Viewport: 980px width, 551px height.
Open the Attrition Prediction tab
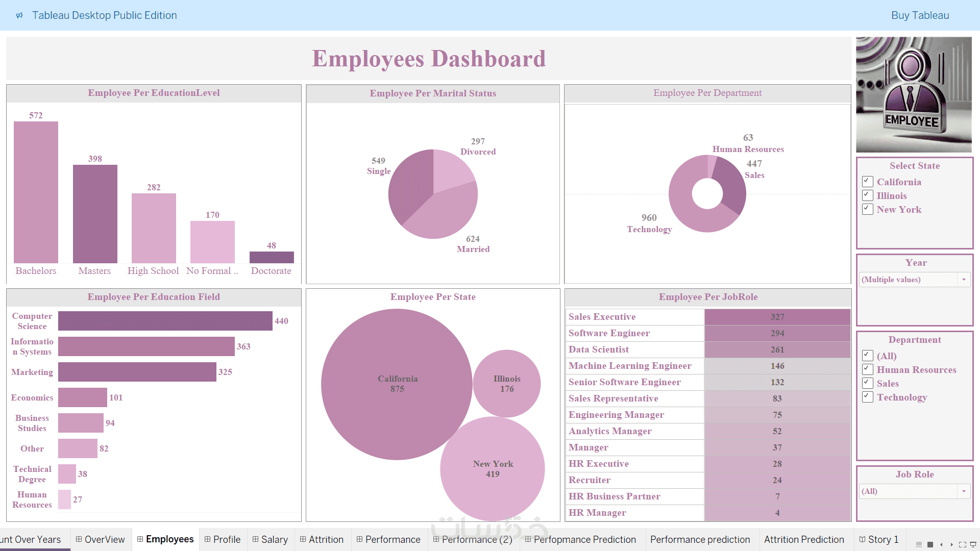[803, 539]
